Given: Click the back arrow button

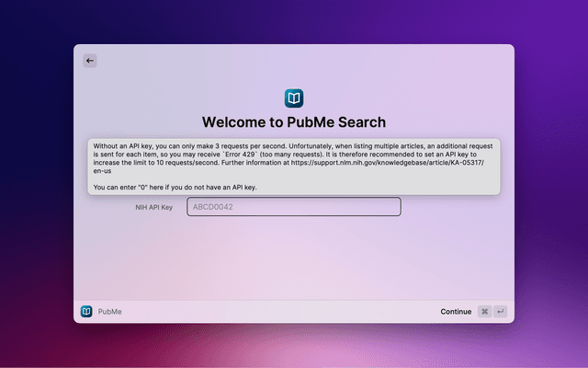Looking at the screenshot, I should tap(90, 61).
